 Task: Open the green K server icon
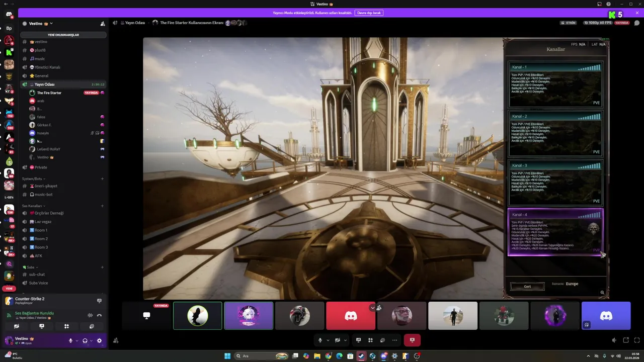[x=9, y=52]
